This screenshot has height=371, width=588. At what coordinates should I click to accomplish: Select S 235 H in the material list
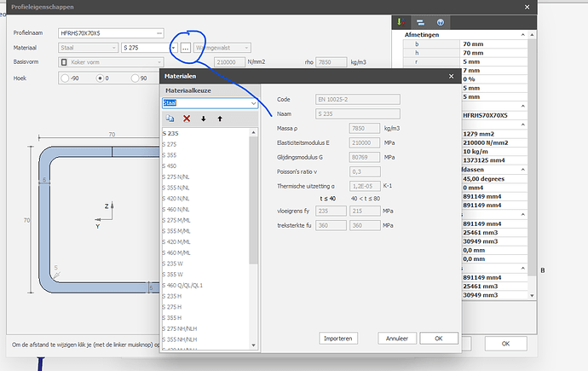(x=205, y=296)
